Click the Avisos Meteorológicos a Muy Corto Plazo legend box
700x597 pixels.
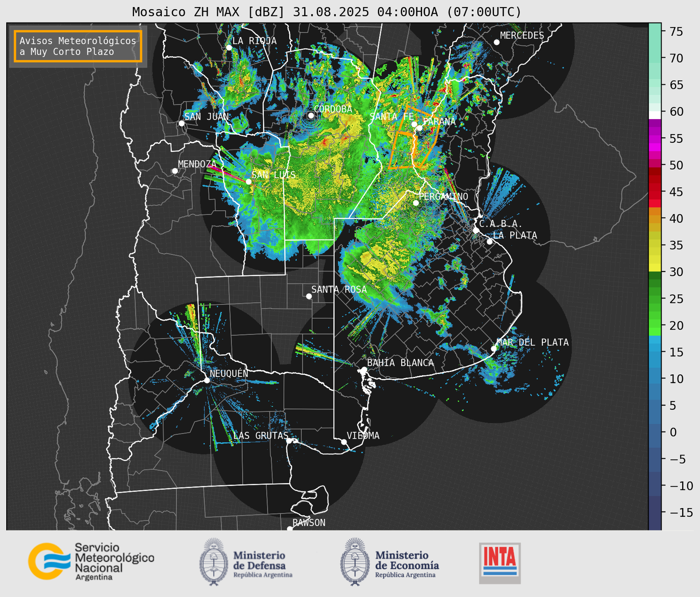(78, 46)
